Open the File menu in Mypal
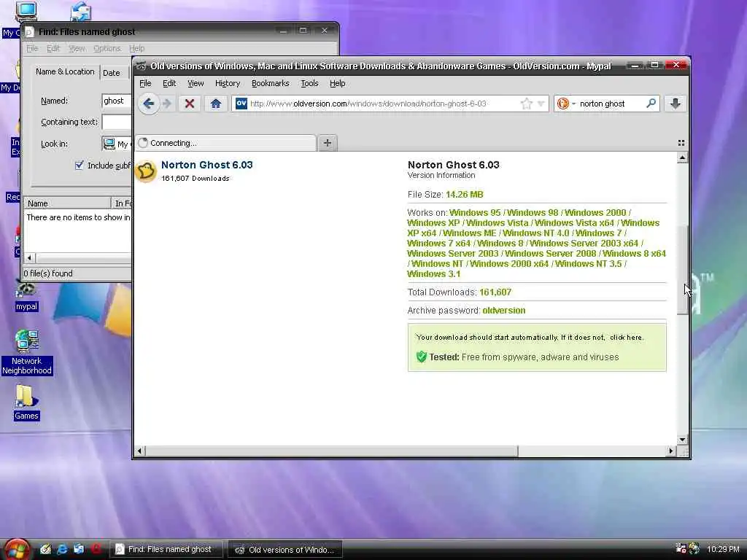747x560 pixels. [x=145, y=83]
